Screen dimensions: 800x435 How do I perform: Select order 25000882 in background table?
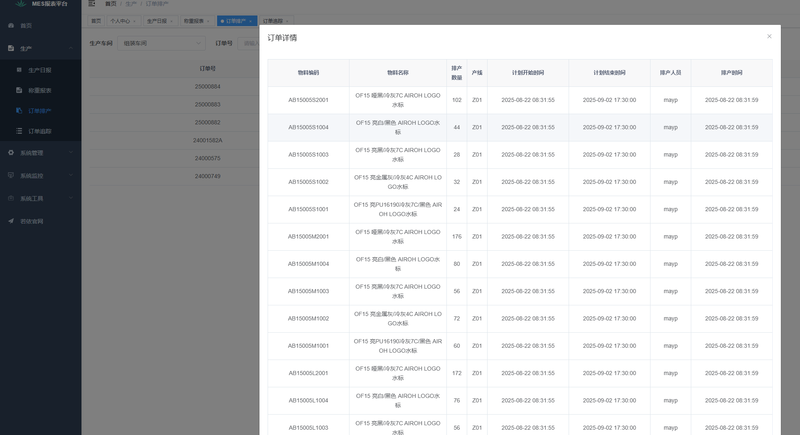tap(207, 122)
